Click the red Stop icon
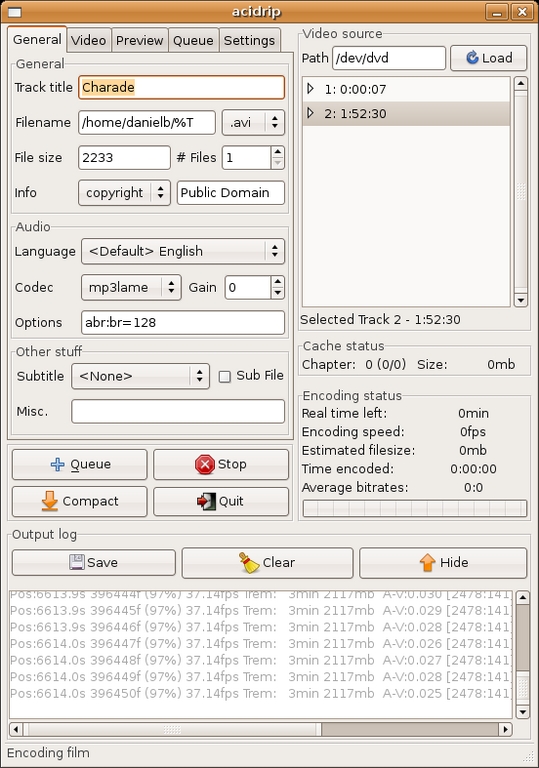The width and height of the screenshot is (539, 768). 205,464
